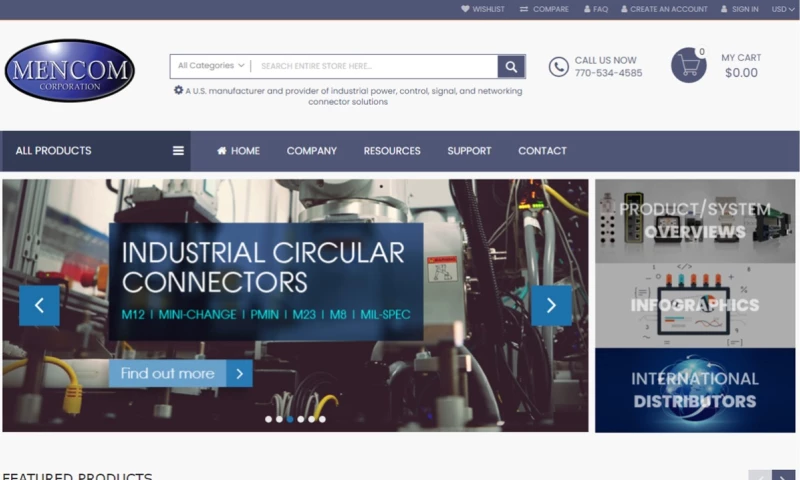Open the Contact menu item
The image size is (800, 480).
coord(542,151)
